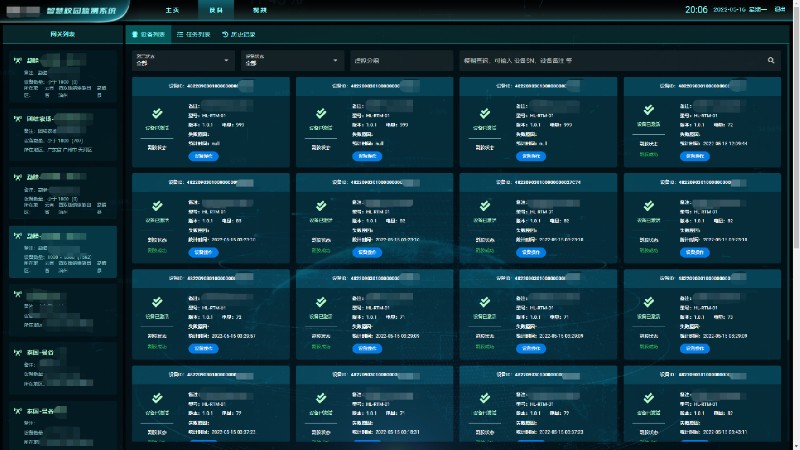
Task: Click antenna icon of the highlighted gateway entry
Action: click(18, 236)
